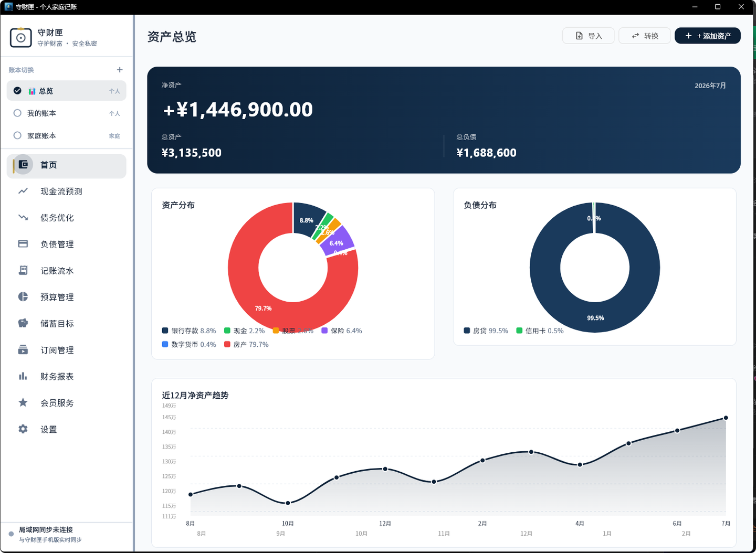Click the subscriptions icon for 订阅管理
The width and height of the screenshot is (756, 553).
click(x=23, y=350)
